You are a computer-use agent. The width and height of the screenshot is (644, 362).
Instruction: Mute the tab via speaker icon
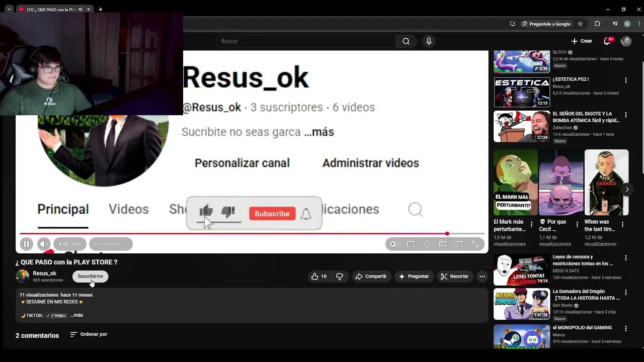(x=80, y=10)
